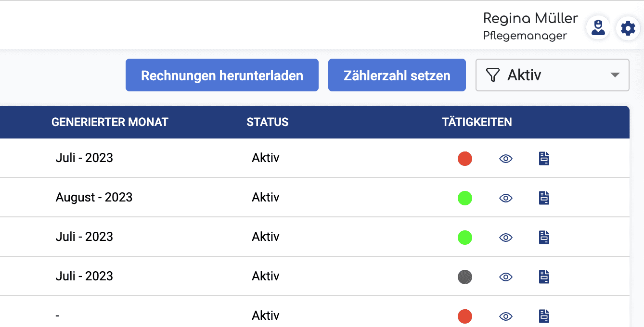Click the document icon in the second Juli - 2023 row

544,237
